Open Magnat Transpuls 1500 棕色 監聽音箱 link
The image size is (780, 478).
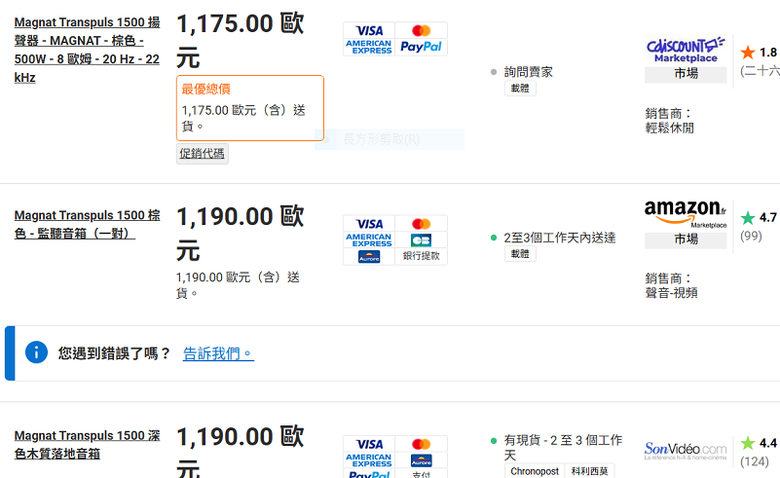tap(87, 224)
